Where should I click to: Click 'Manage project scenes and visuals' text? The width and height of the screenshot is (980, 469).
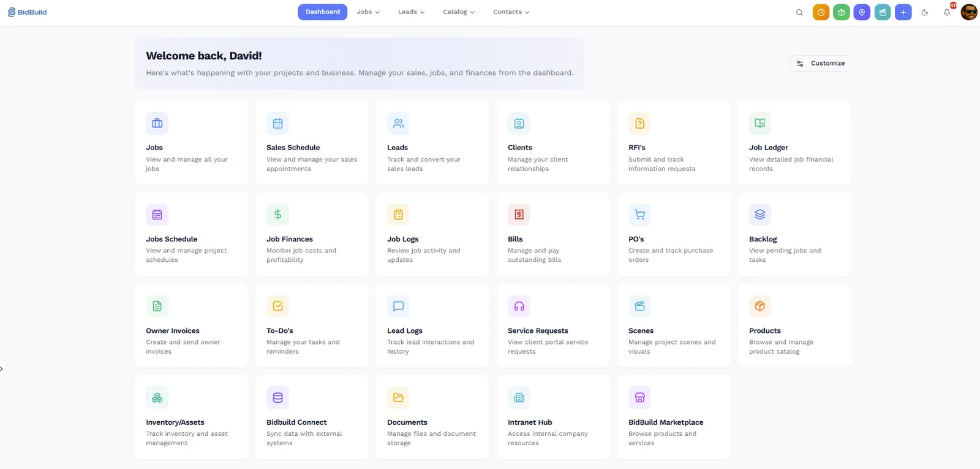672,347
